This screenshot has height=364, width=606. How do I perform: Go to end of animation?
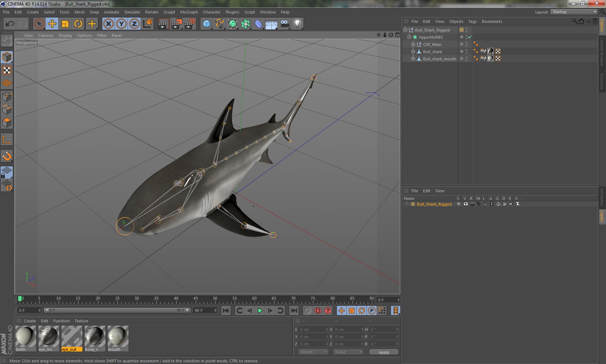tap(294, 311)
